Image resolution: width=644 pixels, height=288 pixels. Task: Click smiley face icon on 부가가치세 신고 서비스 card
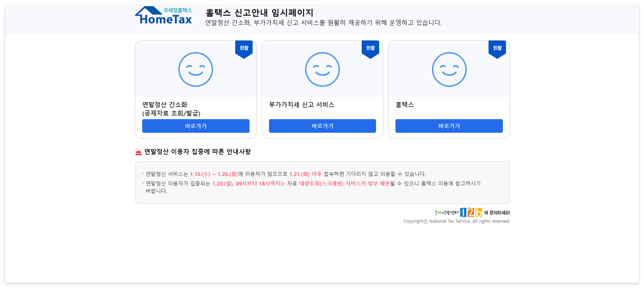(x=323, y=69)
